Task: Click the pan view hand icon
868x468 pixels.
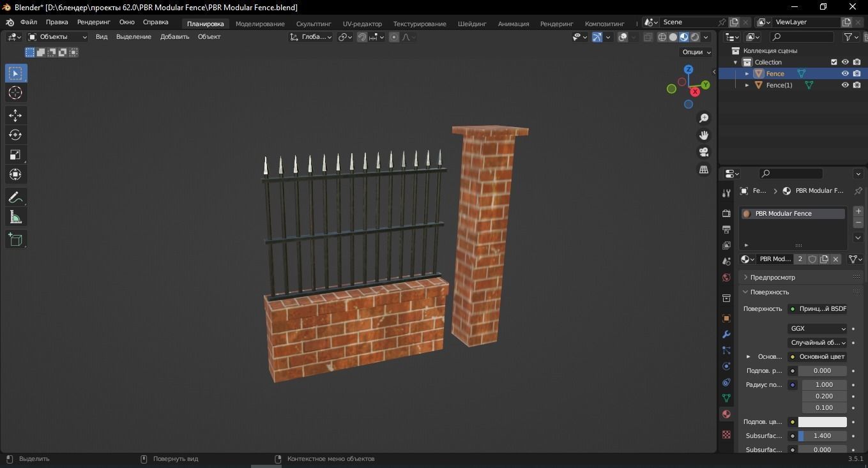Action: click(x=704, y=135)
